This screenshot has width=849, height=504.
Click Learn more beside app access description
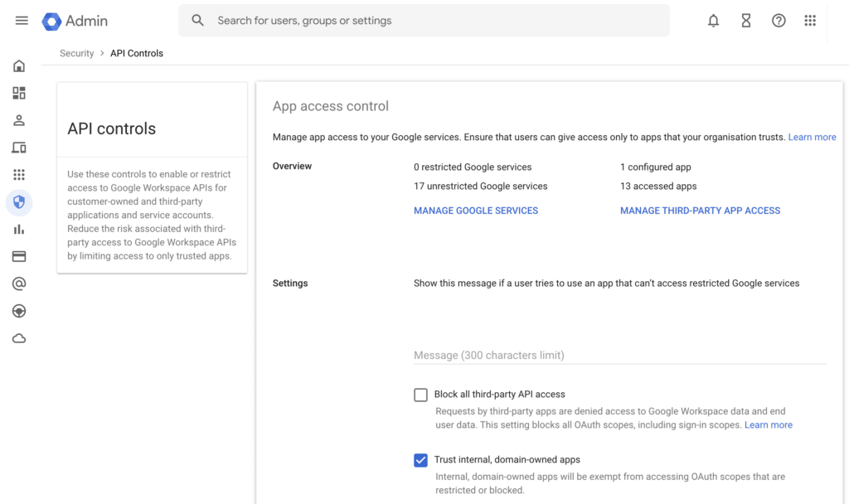812,137
